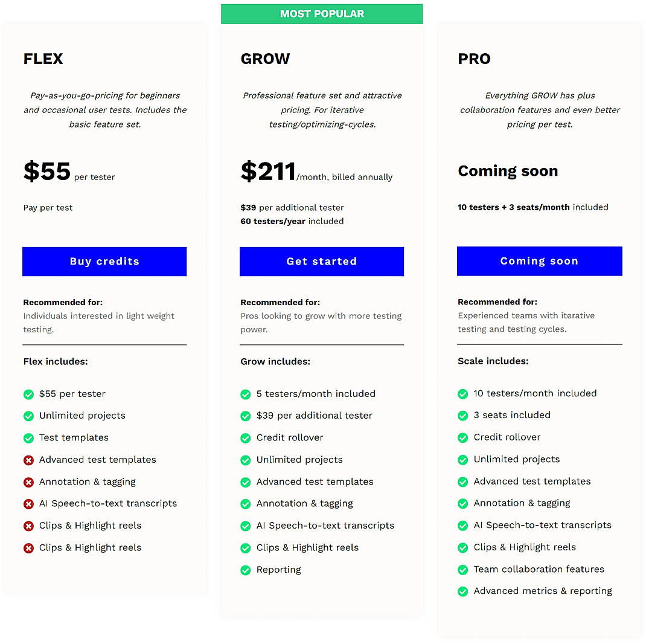Click the checkmark next to Team collaboration features
The image size is (646, 644).
pyautogui.click(x=463, y=569)
